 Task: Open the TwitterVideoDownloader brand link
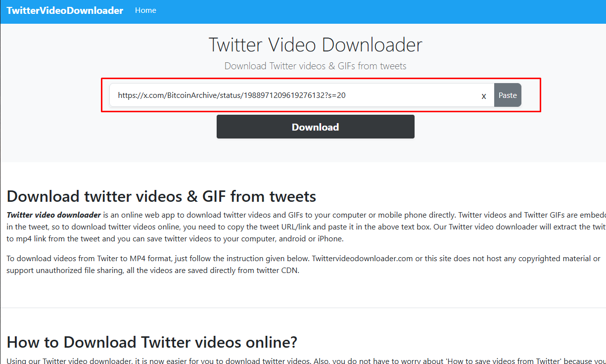coord(65,10)
